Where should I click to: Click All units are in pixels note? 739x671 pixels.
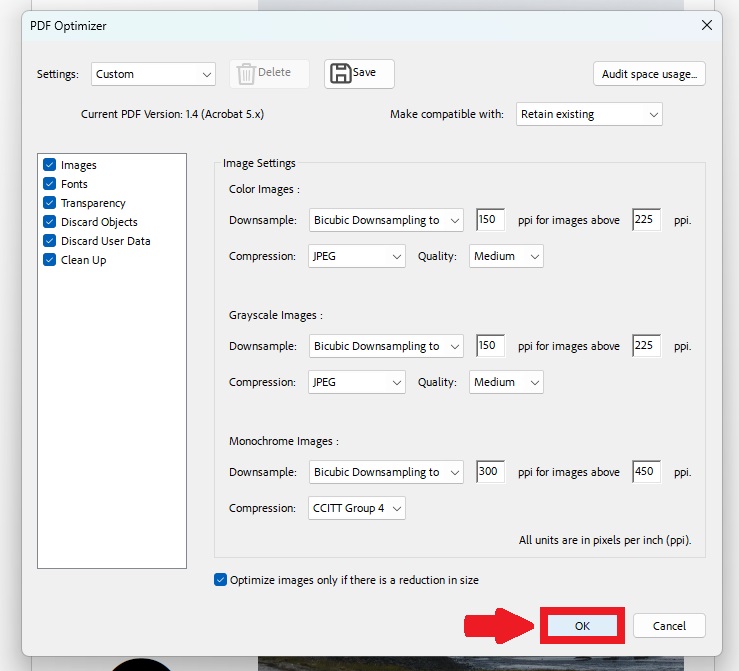(x=605, y=540)
